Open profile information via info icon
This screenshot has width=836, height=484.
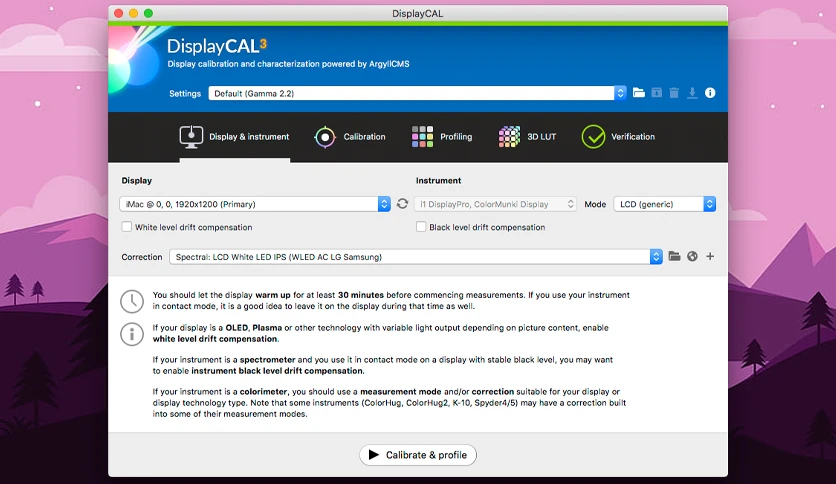point(710,93)
